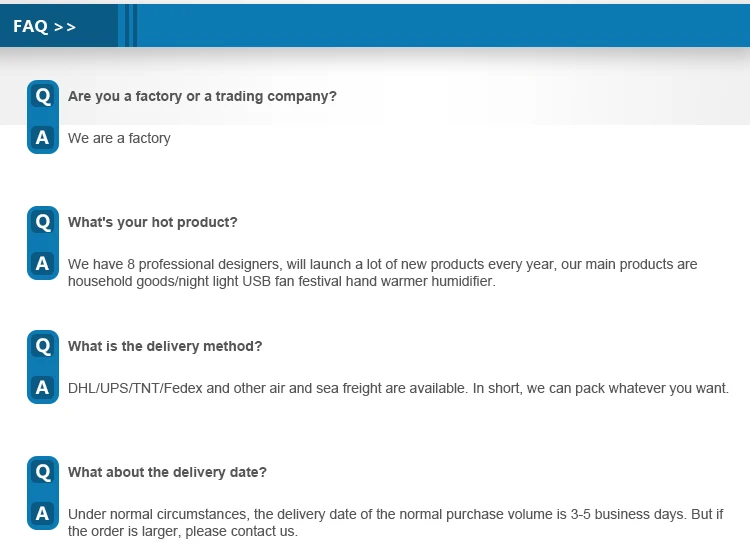Click the A icon beside DHL/UPS answer

coord(42,388)
